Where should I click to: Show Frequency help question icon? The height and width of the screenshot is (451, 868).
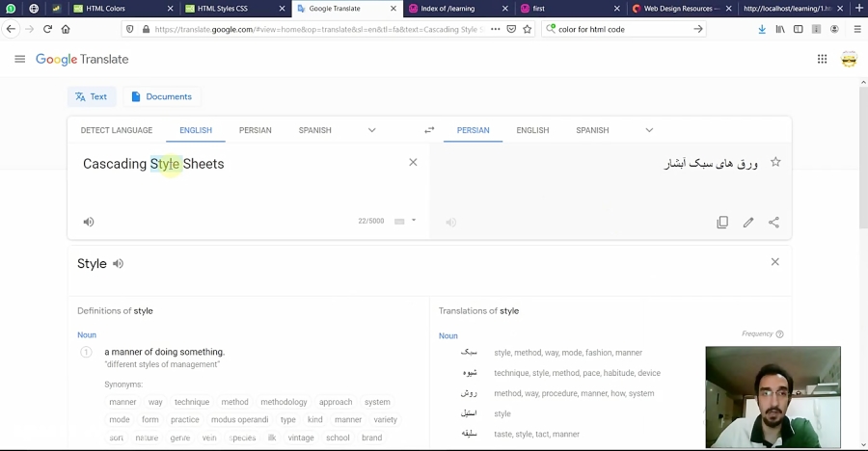tap(779, 333)
